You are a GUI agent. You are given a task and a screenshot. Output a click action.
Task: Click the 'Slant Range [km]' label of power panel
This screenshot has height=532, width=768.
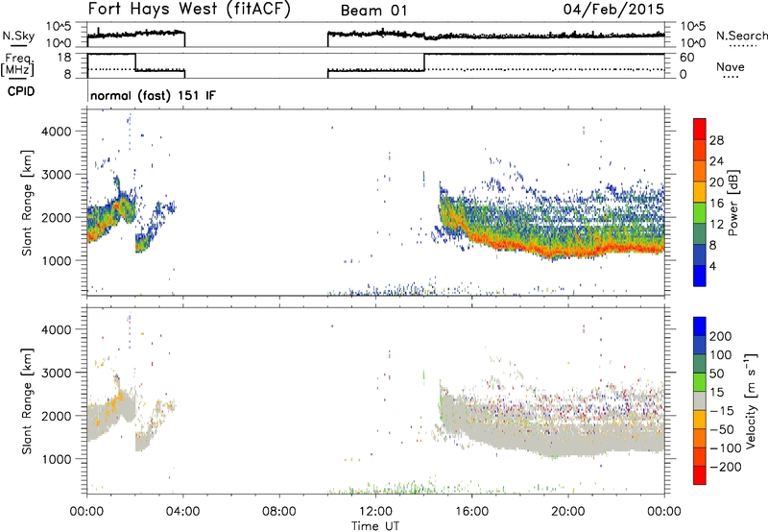(27, 203)
